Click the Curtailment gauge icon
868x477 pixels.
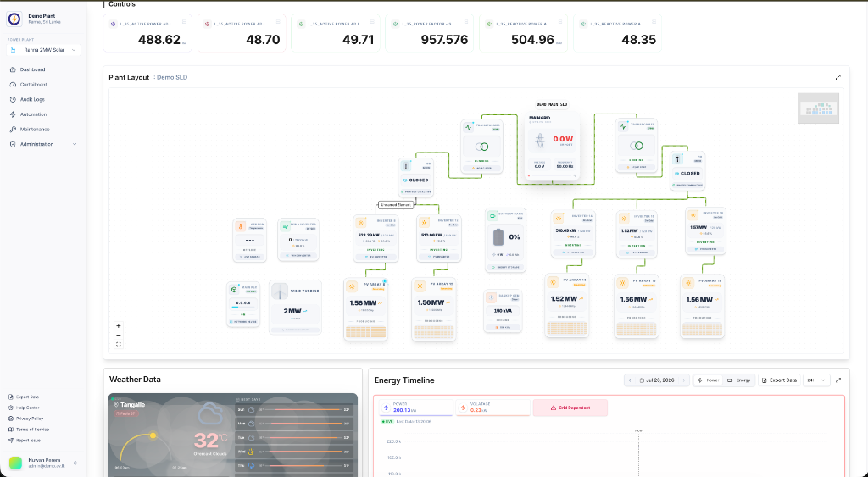pos(13,85)
